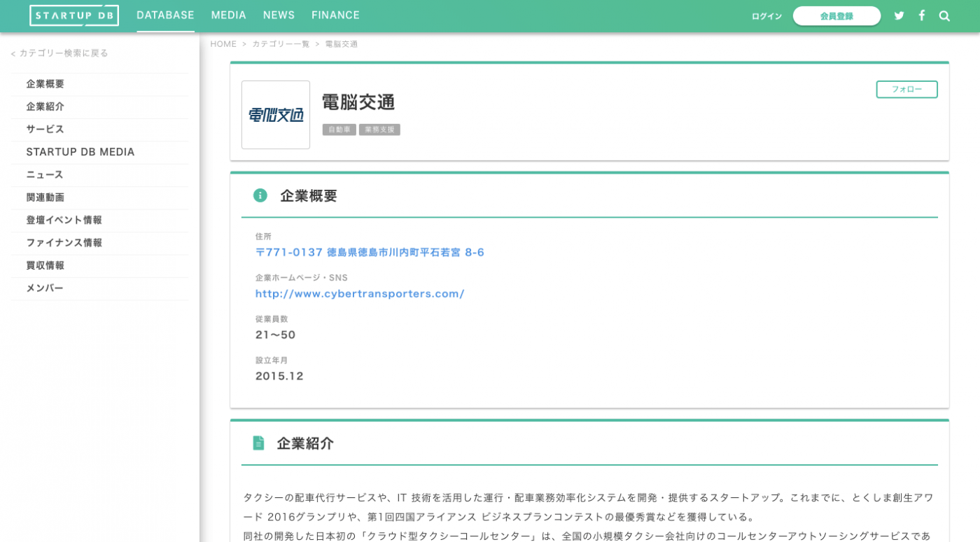The width and height of the screenshot is (980, 542).
Task: Select ファイナンス情報 in the sidebar
Action: tap(99, 243)
